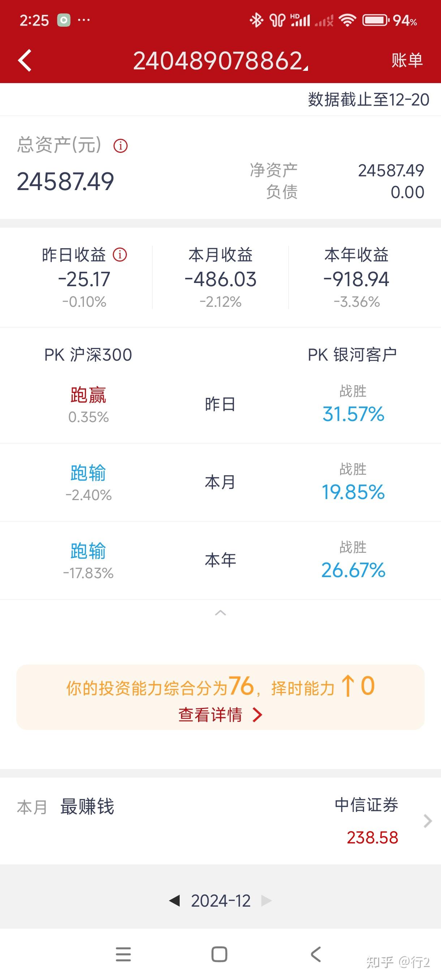Tap Android recent apps menu icon
Viewport: 441px width, 980px height.
[123, 954]
